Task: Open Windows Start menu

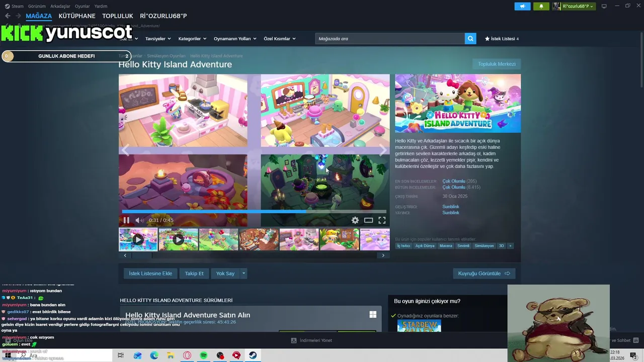Action: 8,355
